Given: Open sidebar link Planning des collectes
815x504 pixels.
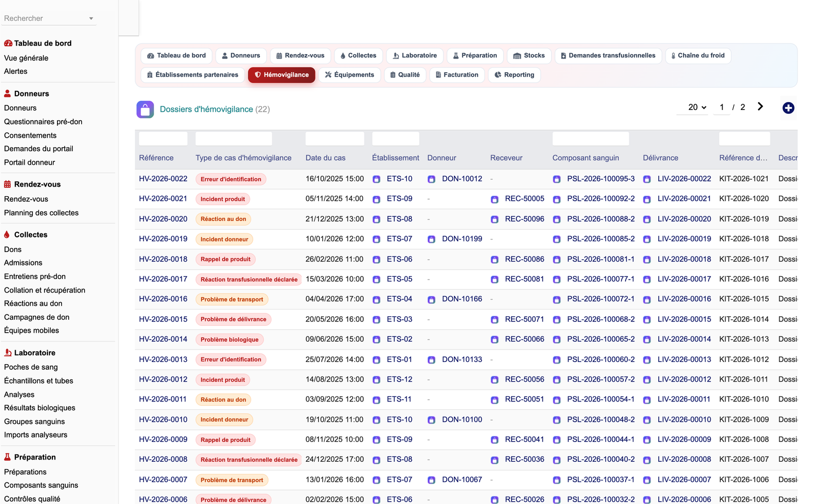Looking at the screenshot, I should pyautogui.click(x=41, y=213).
